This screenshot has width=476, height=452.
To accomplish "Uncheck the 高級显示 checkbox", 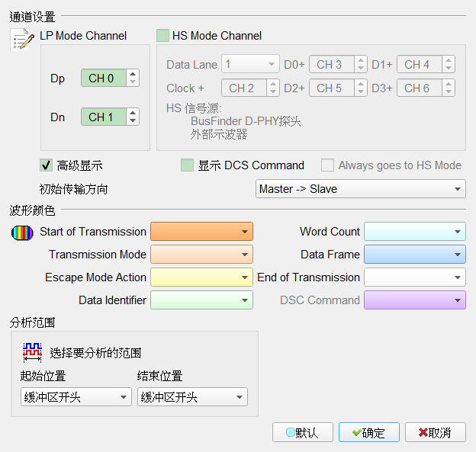I will tap(46, 165).
